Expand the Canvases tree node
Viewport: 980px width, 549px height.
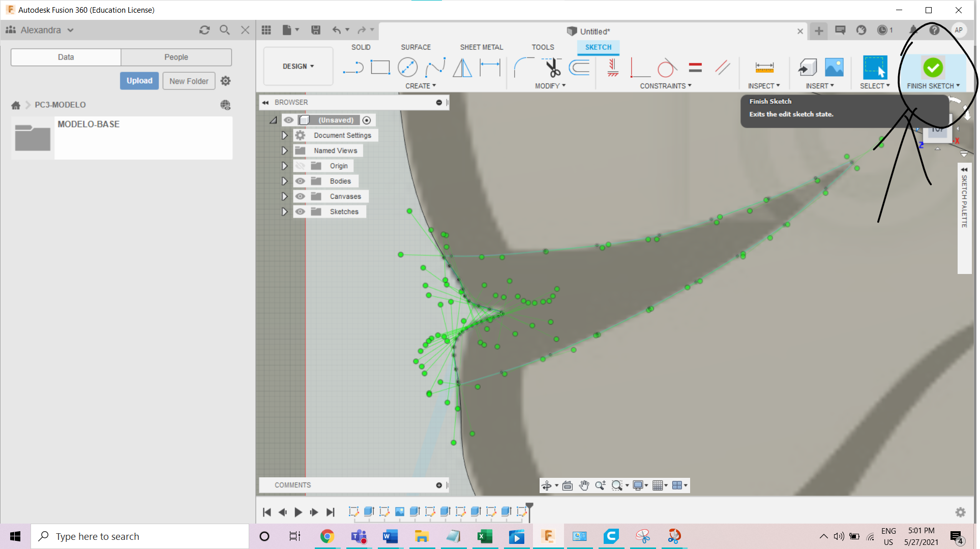tap(284, 196)
